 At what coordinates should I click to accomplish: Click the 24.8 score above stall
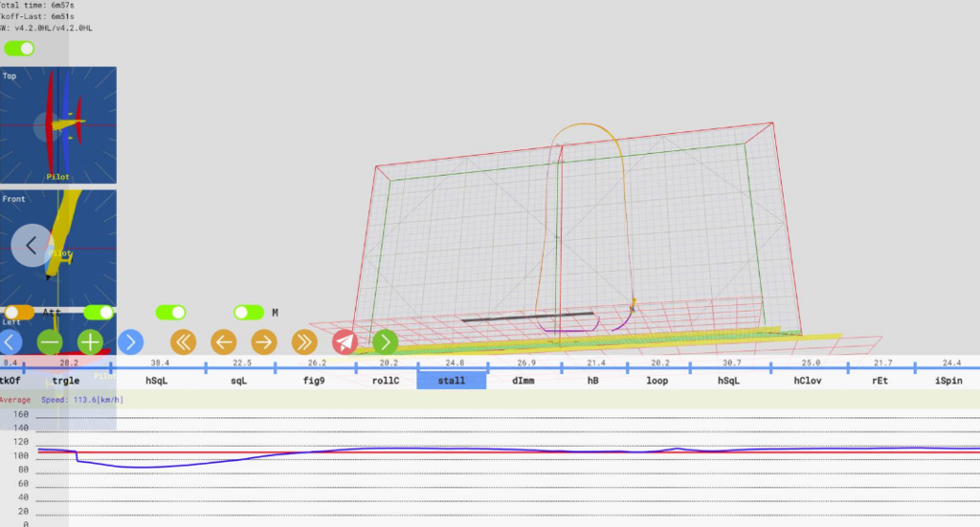(x=455, y=362)
